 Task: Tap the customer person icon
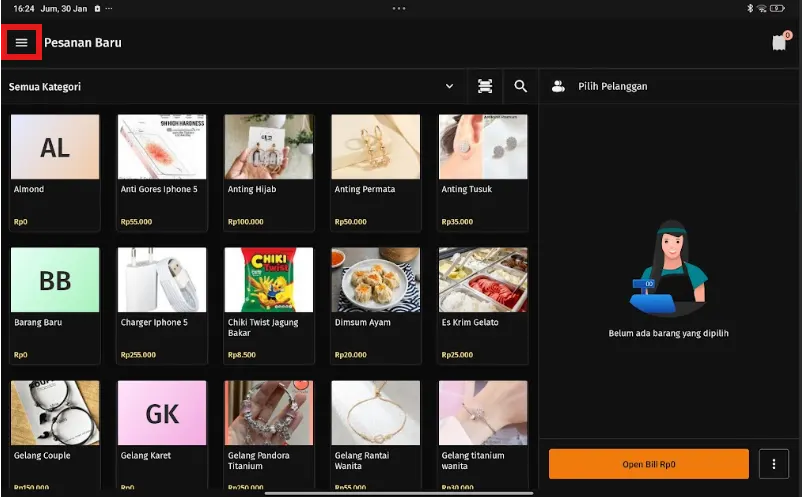558,87
